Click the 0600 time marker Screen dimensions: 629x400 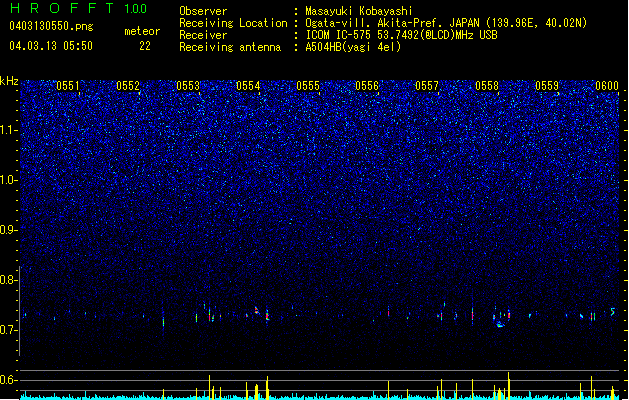pyautogui.click(x=607, y=86)
